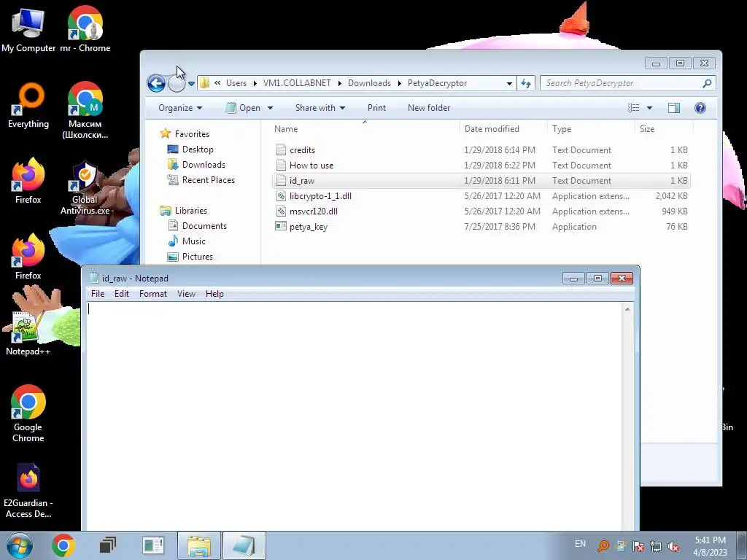The width and height of the screenshot is (747, 560).
Task: Expand the view options dropdown arrow
Action: point(649,108)
